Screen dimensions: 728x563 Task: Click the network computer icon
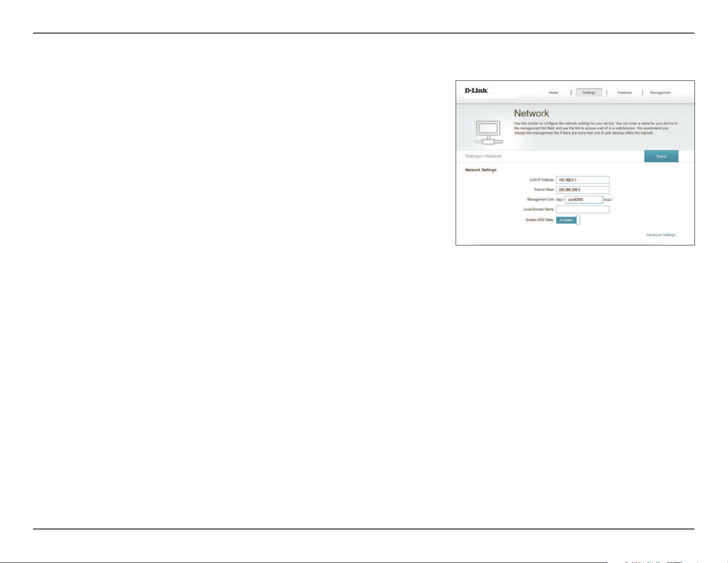488,133
